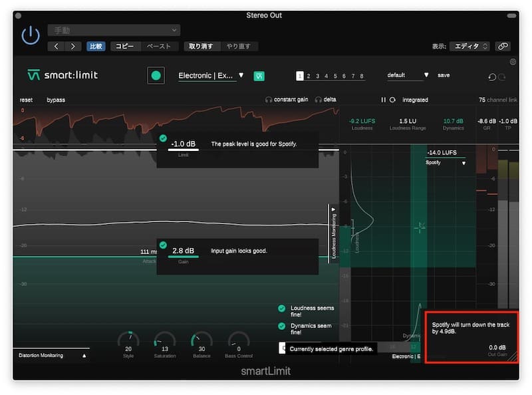Close the Stereo Out plugin window
532x395 pixels.
point(19,15)
